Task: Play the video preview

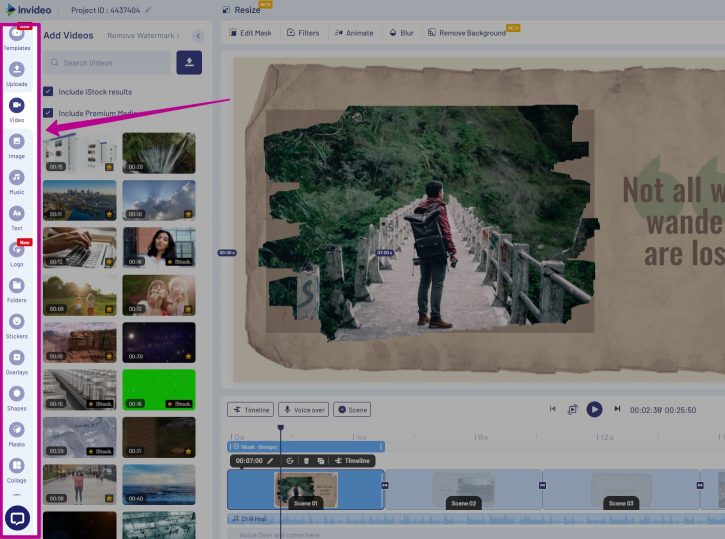Action: pos(594,409)
